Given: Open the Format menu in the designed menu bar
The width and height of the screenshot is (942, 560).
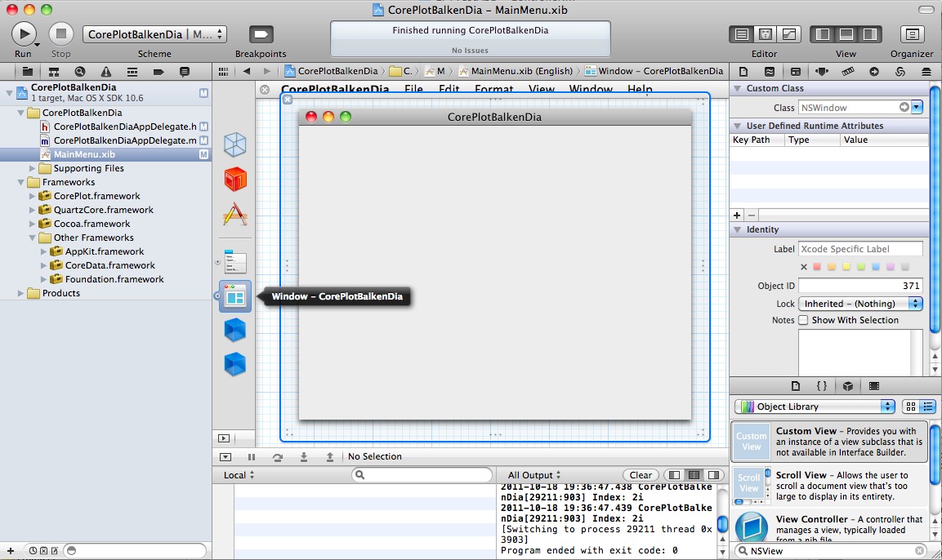Looking at the screenshot, I should (493, 89).
